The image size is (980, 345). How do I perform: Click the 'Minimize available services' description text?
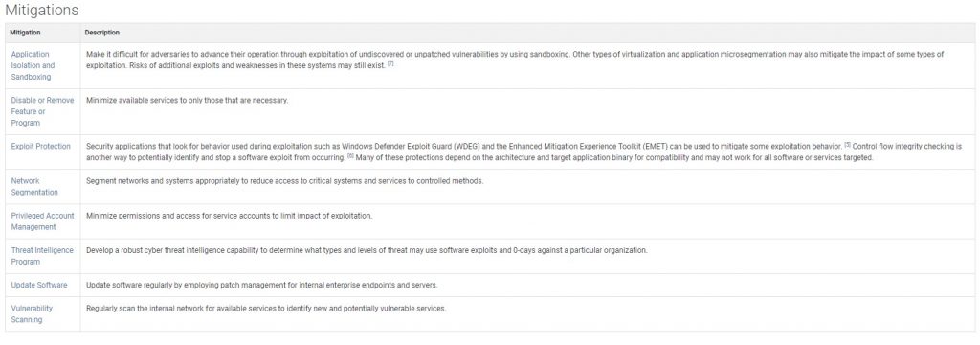(x=188, y=101)
